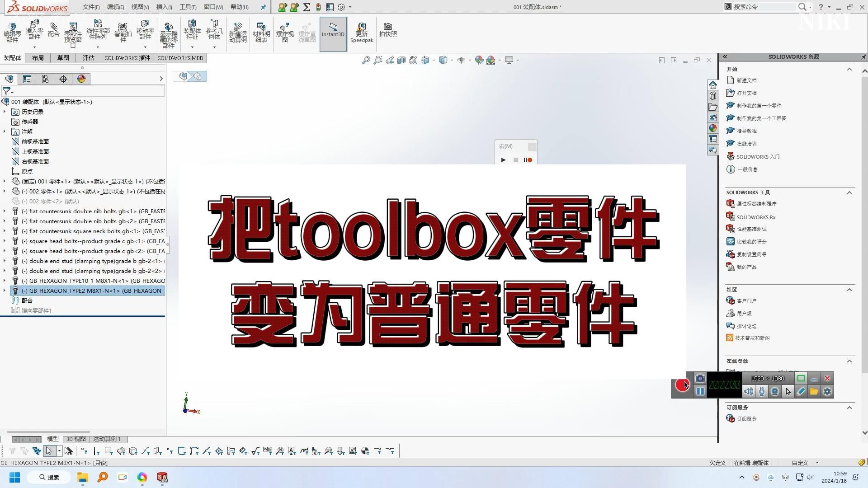Expand FeatureManager tabs chevron arrow

click(161, 79)
